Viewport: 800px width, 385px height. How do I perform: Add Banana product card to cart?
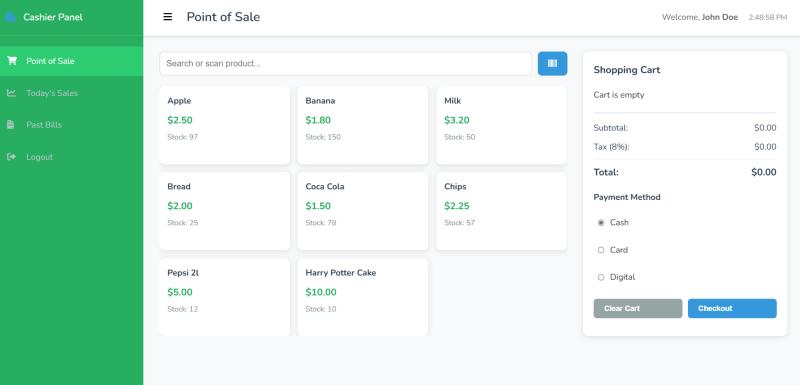pyautogui.click(x=363, y=125)
